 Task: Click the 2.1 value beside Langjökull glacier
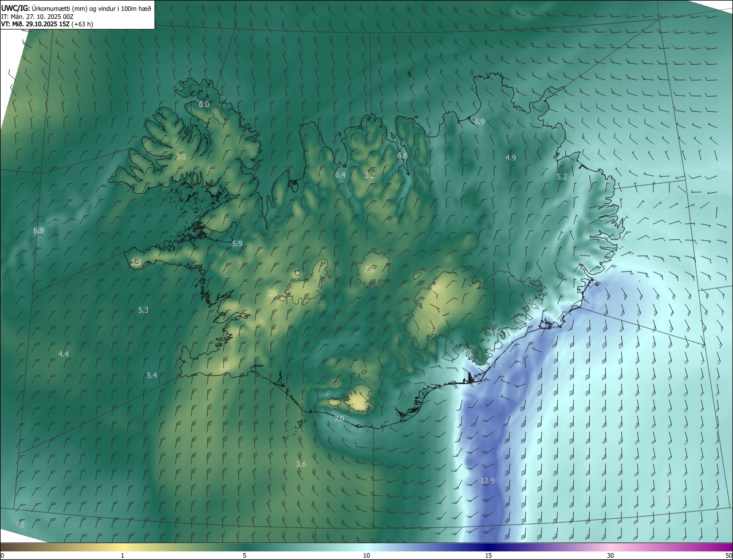pyautogui.click(x=273, y=293)
